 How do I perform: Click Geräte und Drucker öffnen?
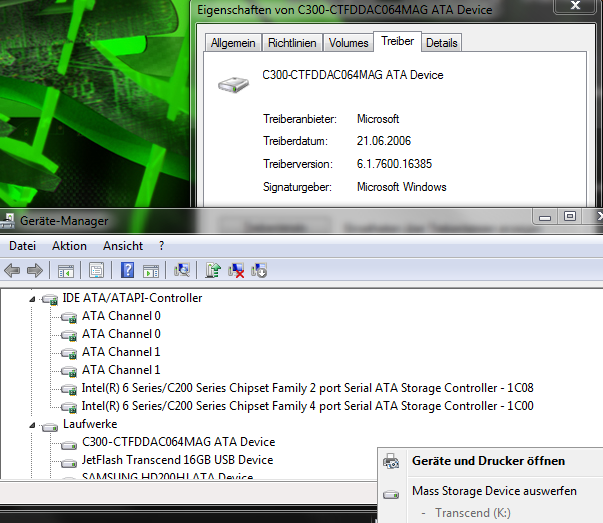tap(488, 461)
